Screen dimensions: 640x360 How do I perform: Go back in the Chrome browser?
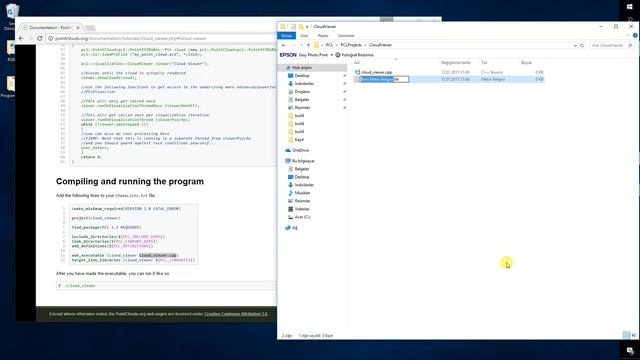click(x=22, y=38)
